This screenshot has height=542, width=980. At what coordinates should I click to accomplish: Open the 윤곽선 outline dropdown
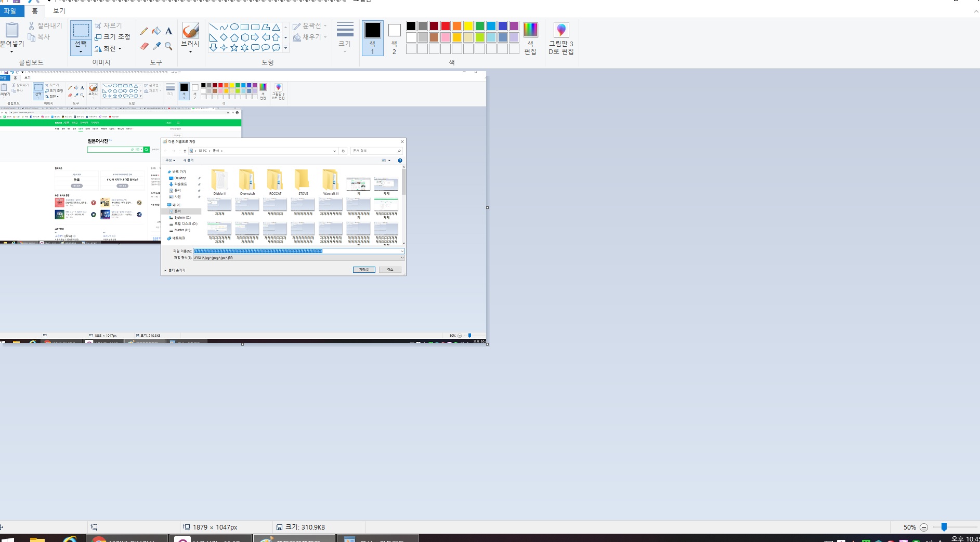[310, 25]
